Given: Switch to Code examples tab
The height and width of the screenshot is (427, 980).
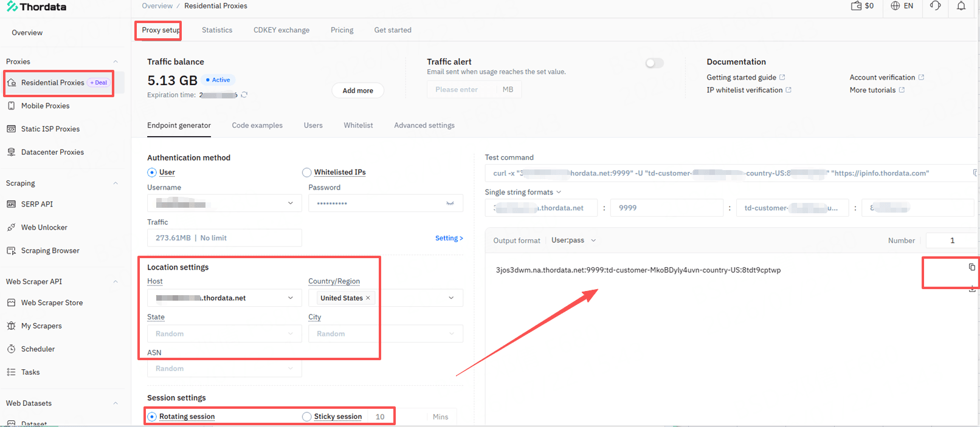Looking at the screenshot, I should tap(257, 125).
